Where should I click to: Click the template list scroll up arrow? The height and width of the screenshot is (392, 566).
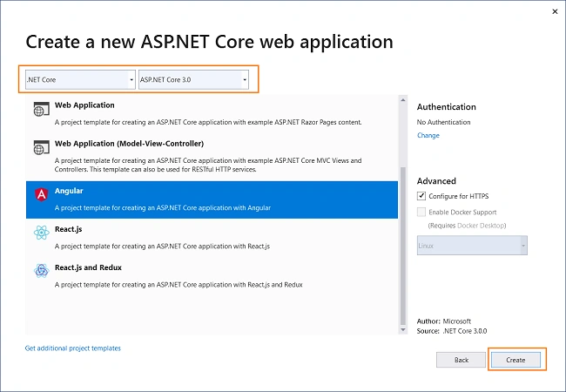point(403,100)
